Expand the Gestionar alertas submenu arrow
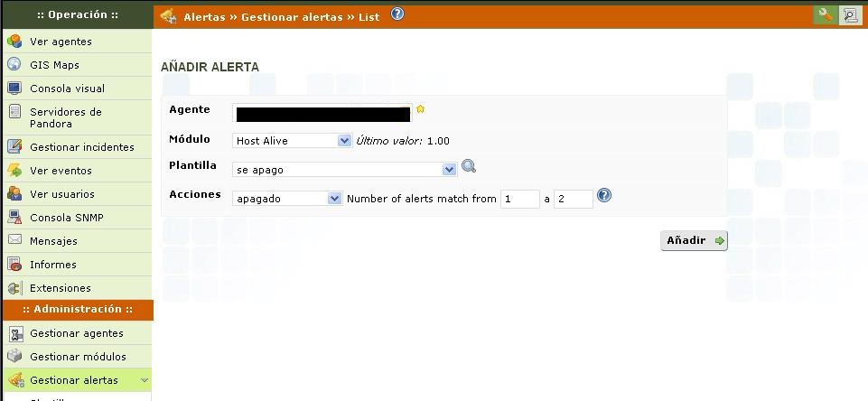868x401 pixels. [x=145, y=381]
